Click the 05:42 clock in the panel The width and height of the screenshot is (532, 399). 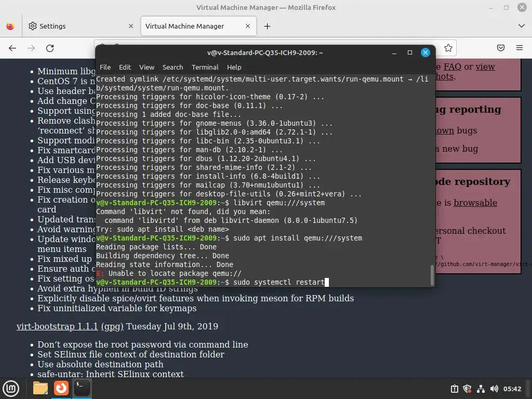pyautogui.click(x=512, y=389)
